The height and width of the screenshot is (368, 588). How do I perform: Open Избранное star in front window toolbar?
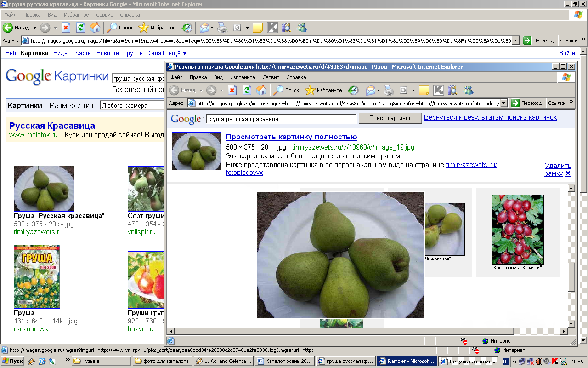click(323, 90)
